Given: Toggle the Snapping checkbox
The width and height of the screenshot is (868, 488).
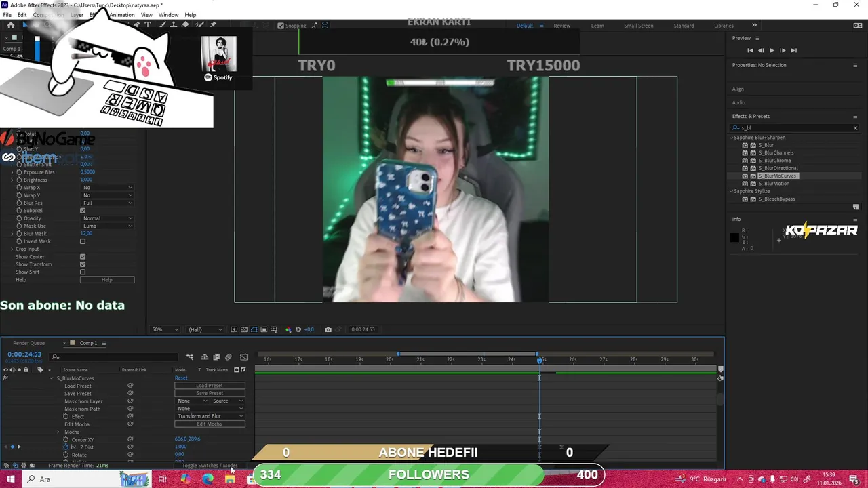Looking at the screenshot, I should pyautogui.click(x=281, y=26).
